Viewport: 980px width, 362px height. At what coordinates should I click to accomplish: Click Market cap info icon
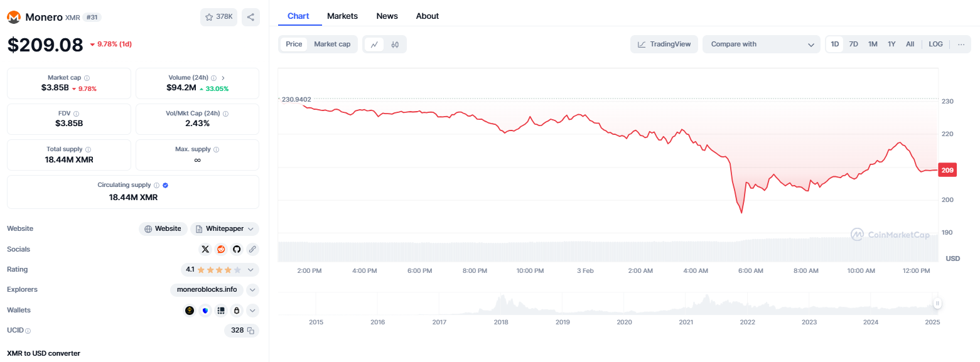pyautogui.click(x=87, y=78)
